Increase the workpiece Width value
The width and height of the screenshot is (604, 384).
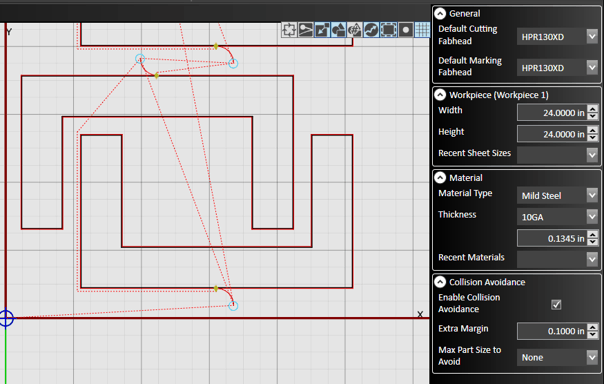592,109
